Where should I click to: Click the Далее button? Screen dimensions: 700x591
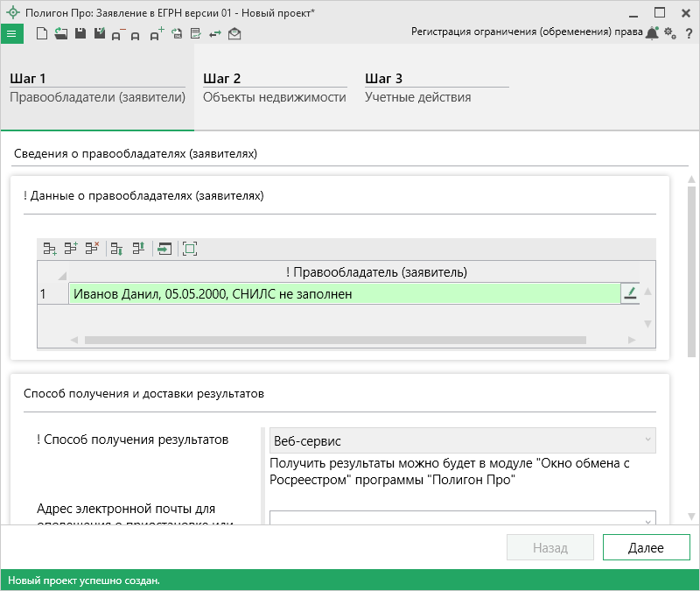pos(646,548)
